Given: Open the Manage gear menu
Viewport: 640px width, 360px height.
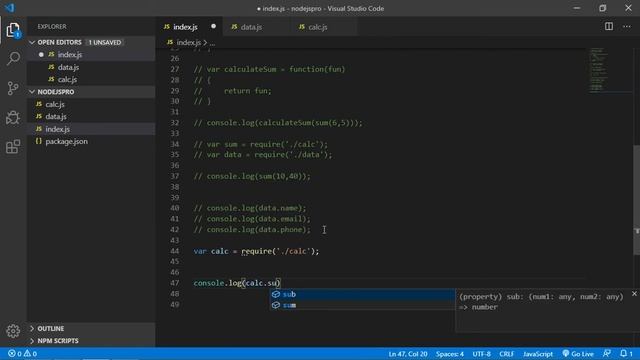Looking at the screenshot, I should click(13, 331).
